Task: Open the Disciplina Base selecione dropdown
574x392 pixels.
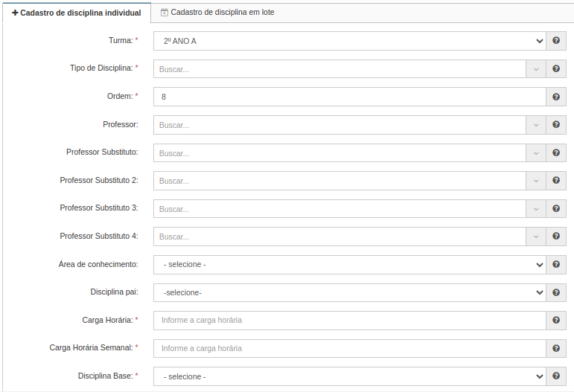Action: tap(350, 376)
